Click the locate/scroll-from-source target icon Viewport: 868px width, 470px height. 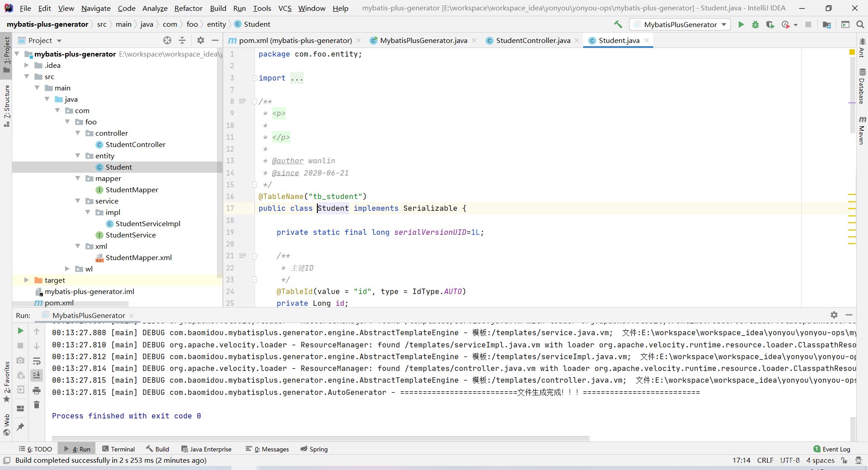(x=167, y=40)
